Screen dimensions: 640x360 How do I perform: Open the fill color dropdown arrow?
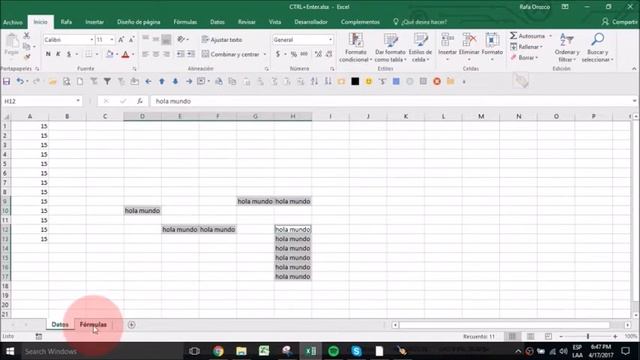(x=117, y=54)
